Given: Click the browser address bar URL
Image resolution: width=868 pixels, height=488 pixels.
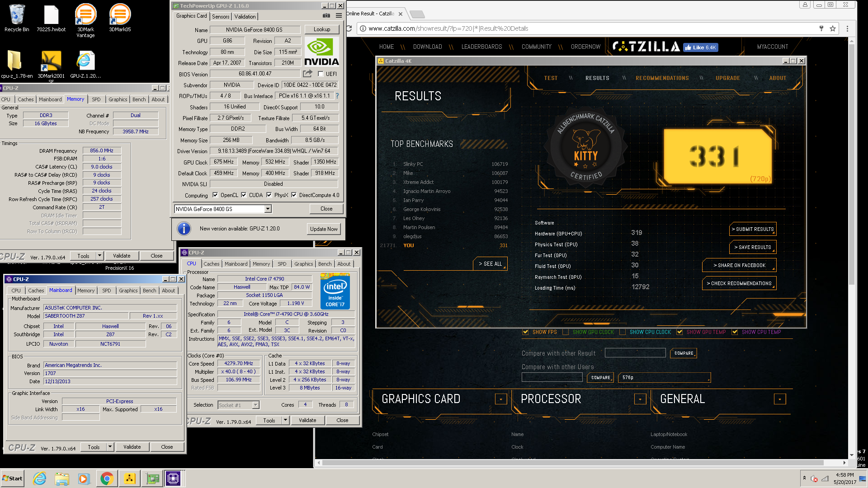Looking at the screenshot, I should click(448, 28).
